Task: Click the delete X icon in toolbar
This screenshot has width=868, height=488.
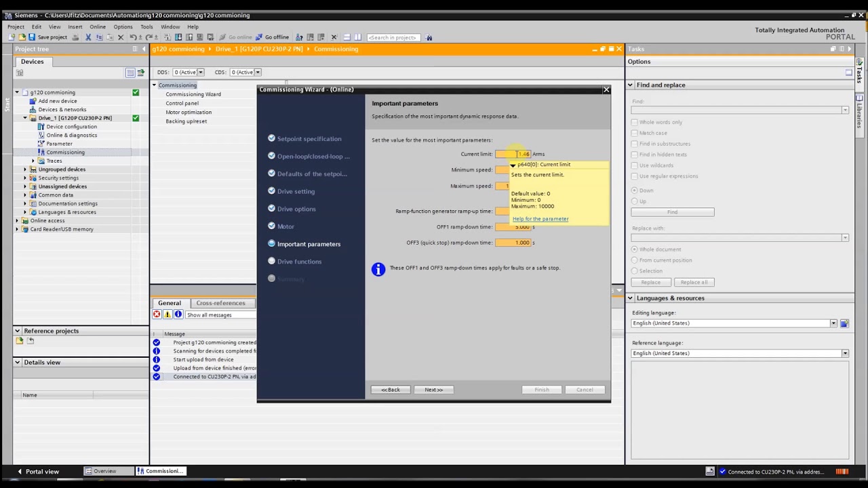Action: coord(121,37)
